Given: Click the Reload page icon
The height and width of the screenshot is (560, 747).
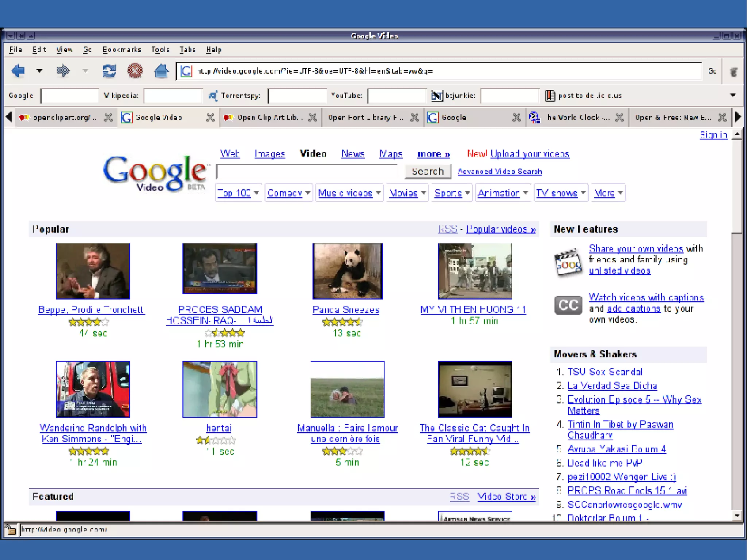Looking at the screenshot, I should [109, 70].
